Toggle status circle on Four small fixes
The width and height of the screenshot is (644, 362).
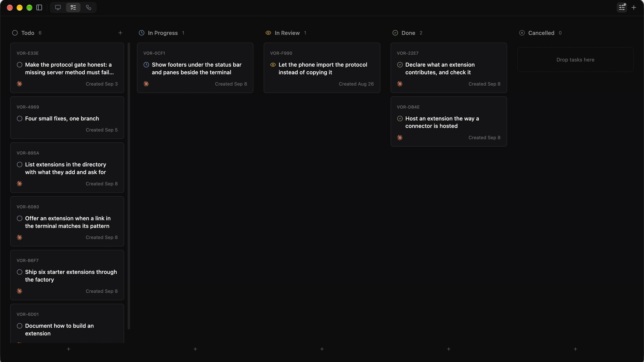click(x=20, y=118)
